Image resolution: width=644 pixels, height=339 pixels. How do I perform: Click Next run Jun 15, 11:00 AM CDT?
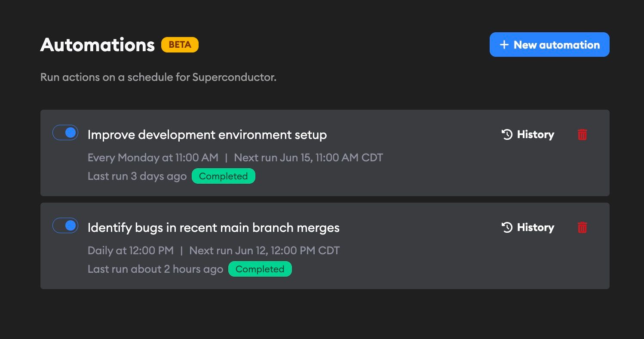[x=308, y=157]
